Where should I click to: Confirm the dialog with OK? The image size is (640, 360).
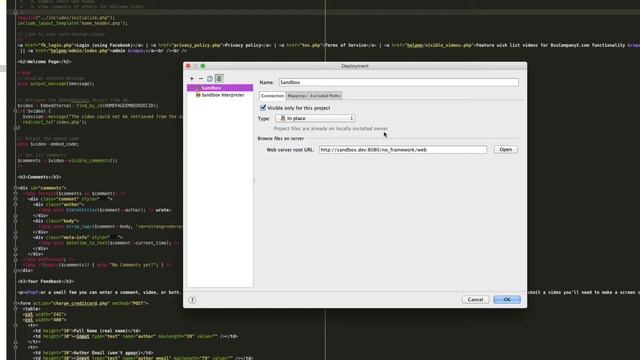click(x=507, y=300)
